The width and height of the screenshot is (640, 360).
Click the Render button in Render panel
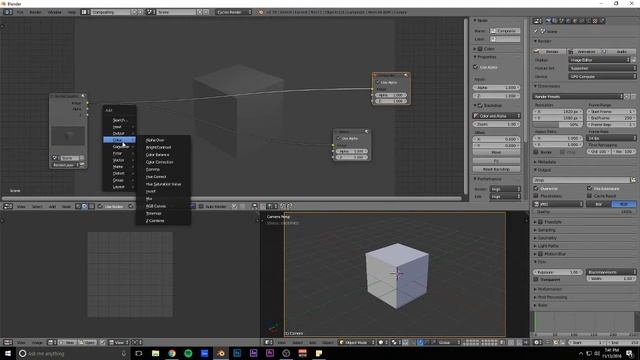point(549,52)
